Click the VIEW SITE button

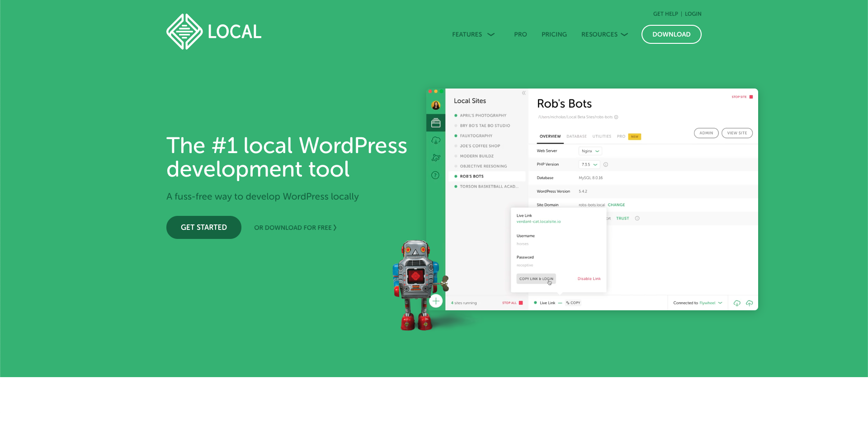[737, 133]
